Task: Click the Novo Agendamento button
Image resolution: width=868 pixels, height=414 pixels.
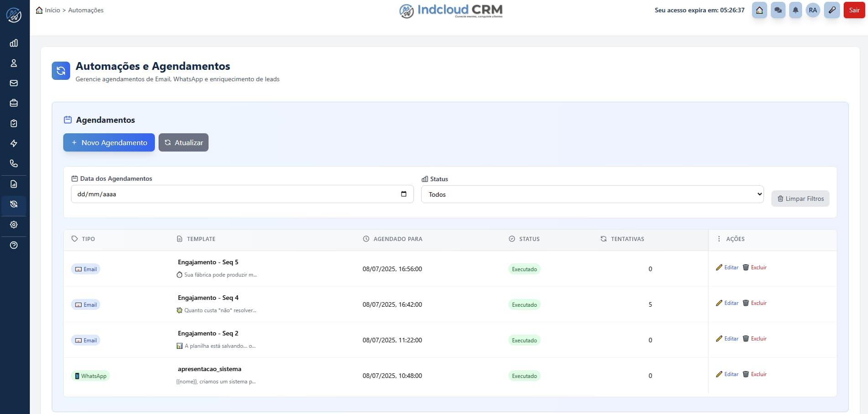Action: (109, 142)
